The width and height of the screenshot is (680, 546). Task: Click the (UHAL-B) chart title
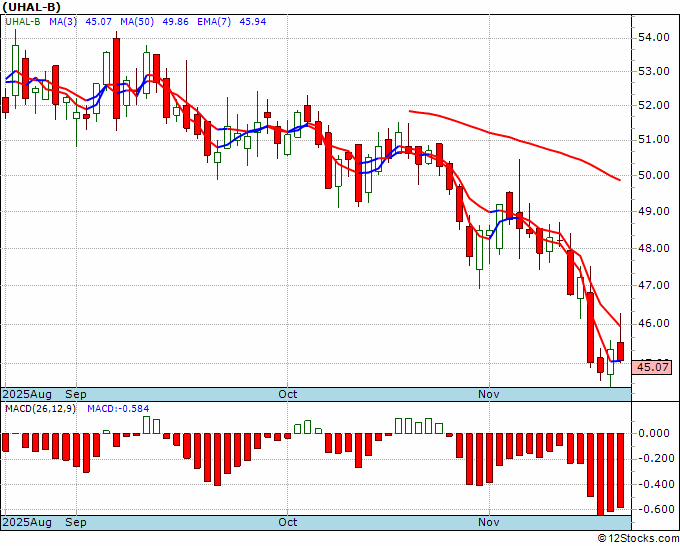32,7
